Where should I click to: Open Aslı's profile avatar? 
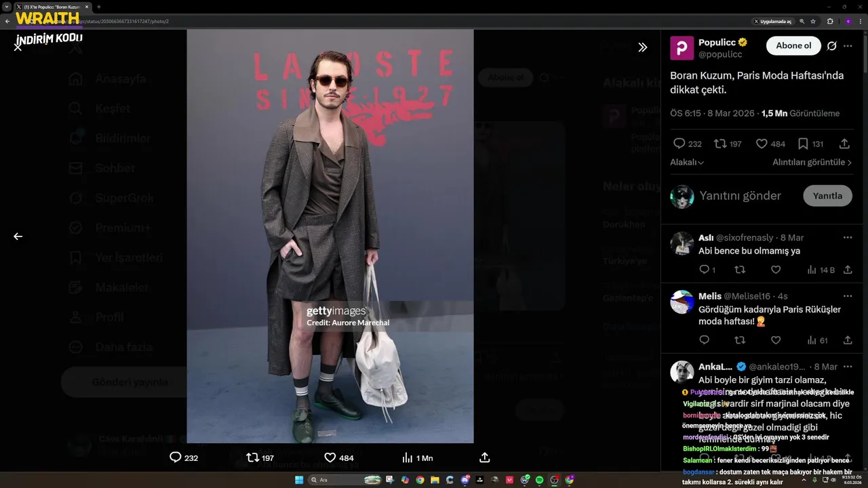pyautogui.click(x=682, y=243)
